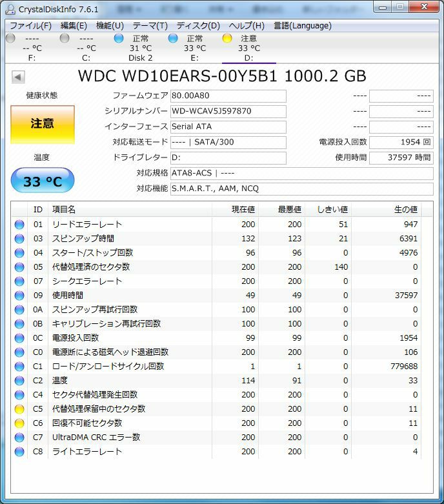Click status orb of row C0 磁気ヘッド退避回数
The width and height of the screenshot is (444, 504).
[x=19, y=352]
